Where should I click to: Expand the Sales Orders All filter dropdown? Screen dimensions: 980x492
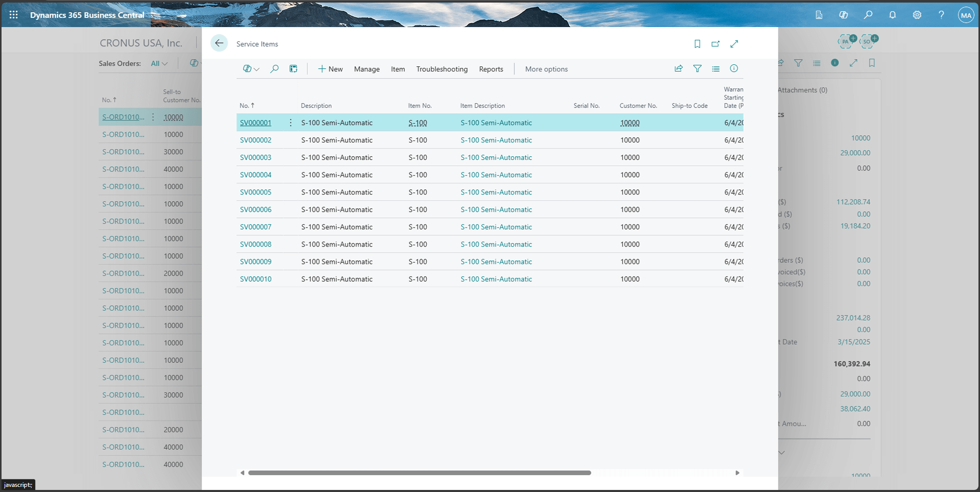(x=159, y=63)
